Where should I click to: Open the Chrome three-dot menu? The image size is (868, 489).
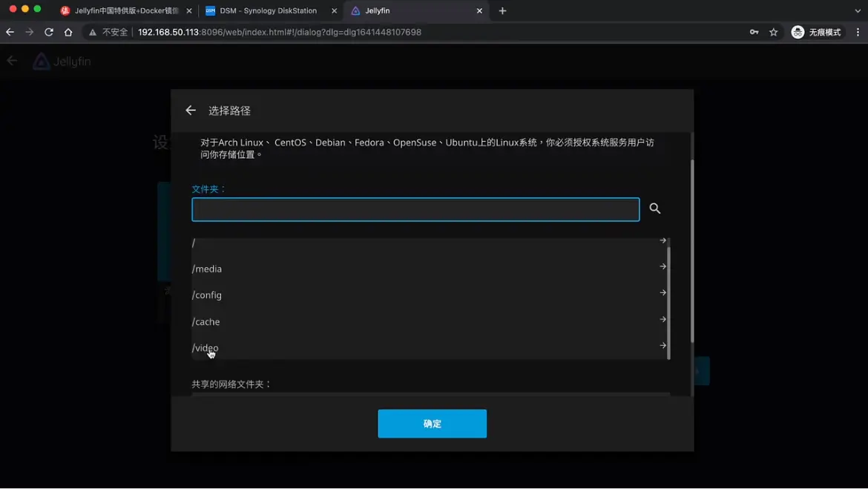coord(858,32)
